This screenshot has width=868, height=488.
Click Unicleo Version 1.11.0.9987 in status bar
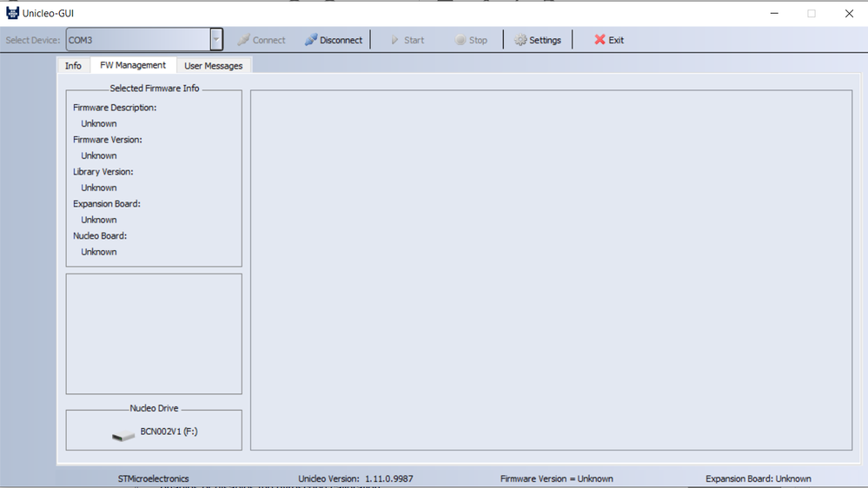pos(355,478)
